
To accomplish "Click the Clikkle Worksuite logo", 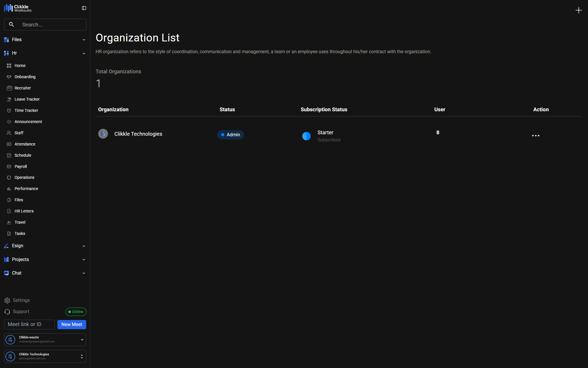I will 18,8.
